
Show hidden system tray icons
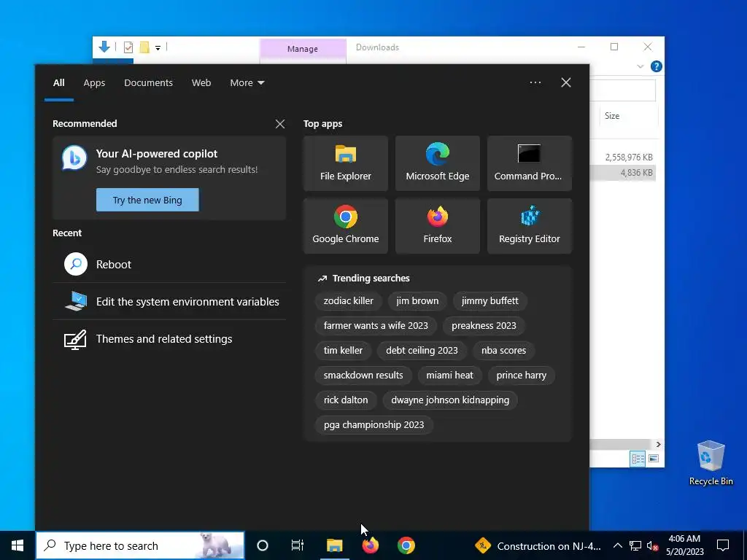coord(617,545)
